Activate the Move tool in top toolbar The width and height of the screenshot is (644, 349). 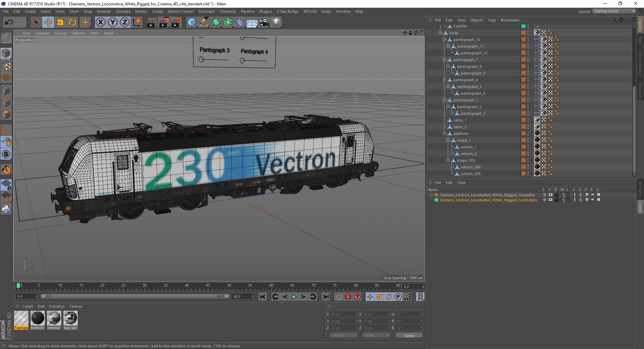pos(48,22)
